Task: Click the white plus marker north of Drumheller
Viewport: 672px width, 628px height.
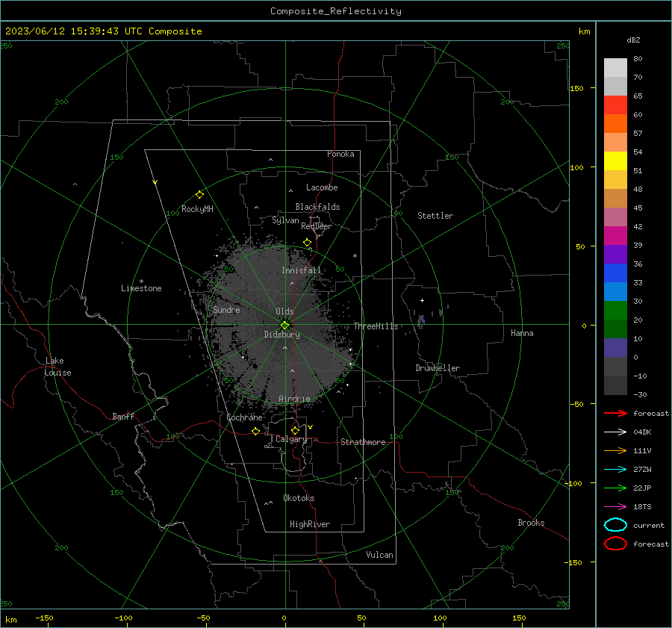Action: (422, 300)
